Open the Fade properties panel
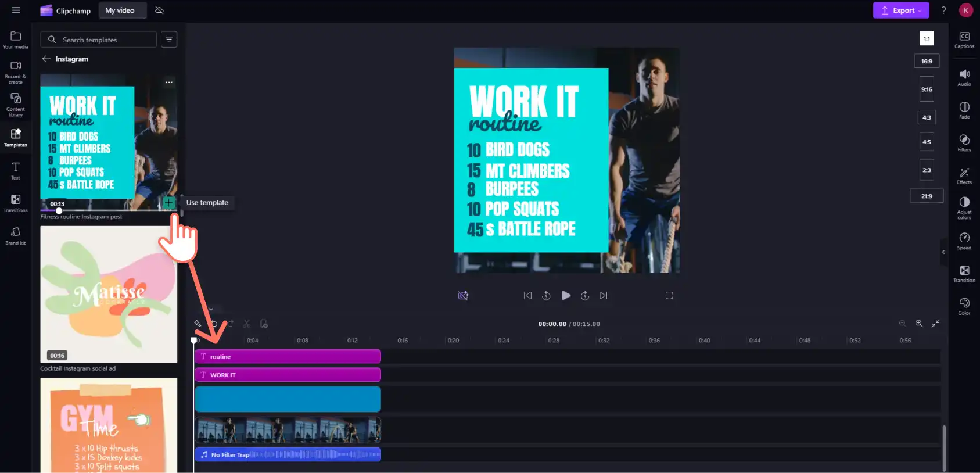980x473 pixels. tap(964, 110)
